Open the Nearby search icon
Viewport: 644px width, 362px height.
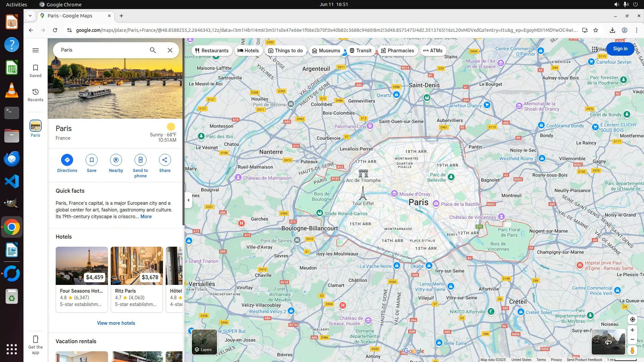(x=116, y=160)
